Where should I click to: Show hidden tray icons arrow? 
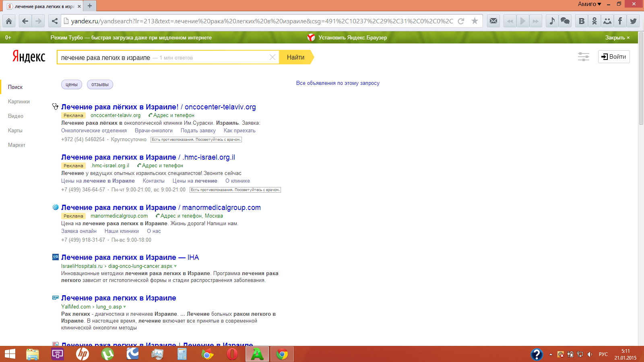pos(551,354)
